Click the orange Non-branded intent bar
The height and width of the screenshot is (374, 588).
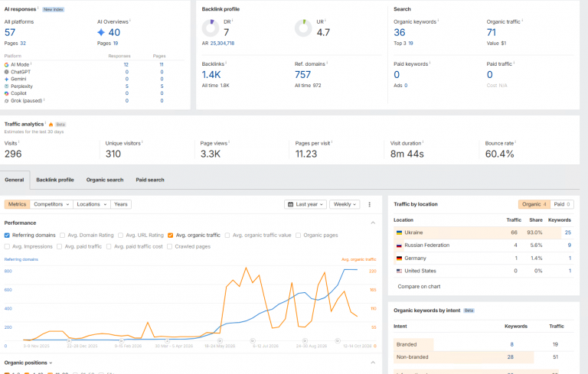pos(463,357)
